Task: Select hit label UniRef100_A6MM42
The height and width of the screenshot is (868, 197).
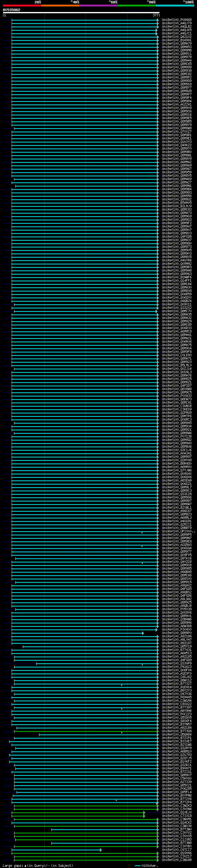Action: click(177, 162)
